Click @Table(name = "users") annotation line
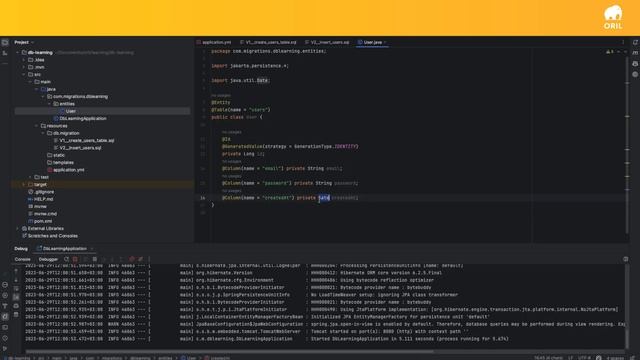Screen dimensions: 640x360 pyautogui.click(x=241, y=110)
